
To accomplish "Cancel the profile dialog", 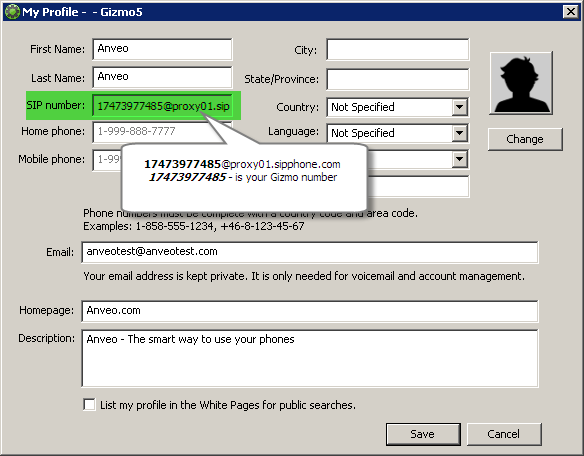I will point(504,434).
